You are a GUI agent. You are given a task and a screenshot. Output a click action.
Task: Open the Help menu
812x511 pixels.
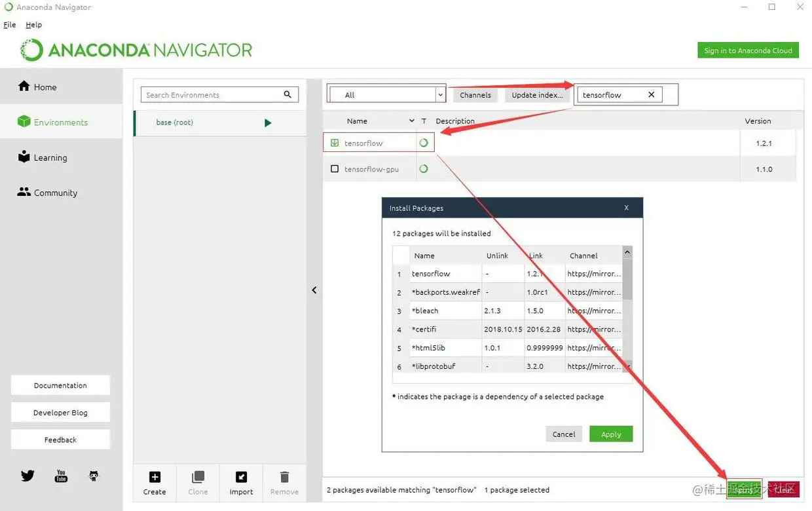coord(34,25)
